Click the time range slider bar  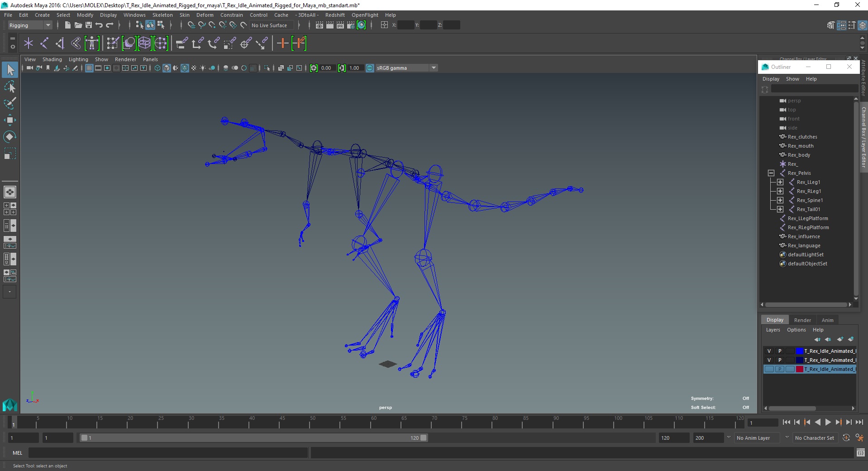pyautogui.click(x=253, y=438)
